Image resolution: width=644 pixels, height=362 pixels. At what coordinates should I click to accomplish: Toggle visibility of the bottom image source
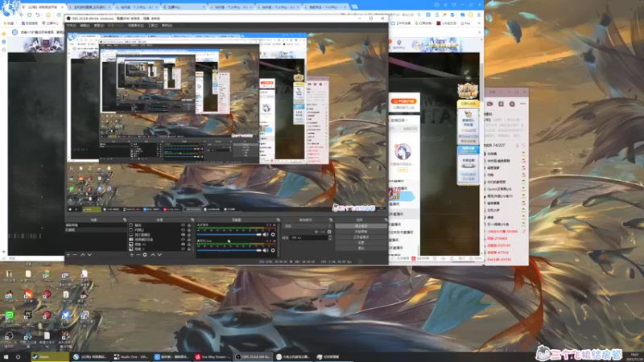pos(184,249)
